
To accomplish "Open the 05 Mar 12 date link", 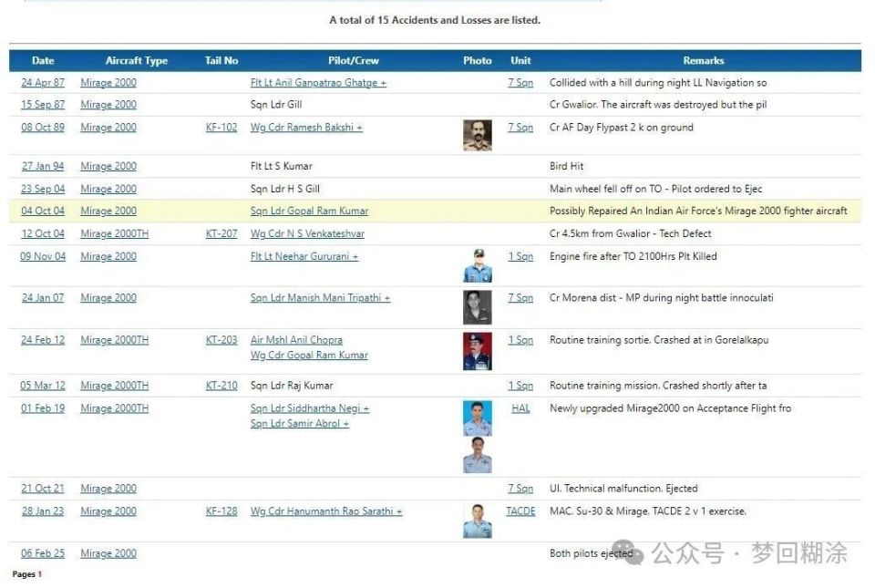I will 43,386.
